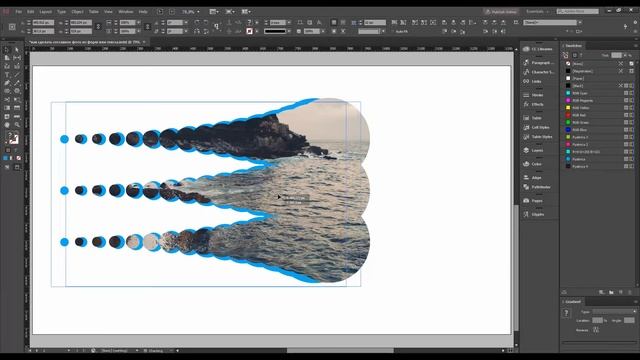Open the Character Styles panel
The width and height of the screenshot is (640, 360).
pyautogui.click(x=539, y=72)
